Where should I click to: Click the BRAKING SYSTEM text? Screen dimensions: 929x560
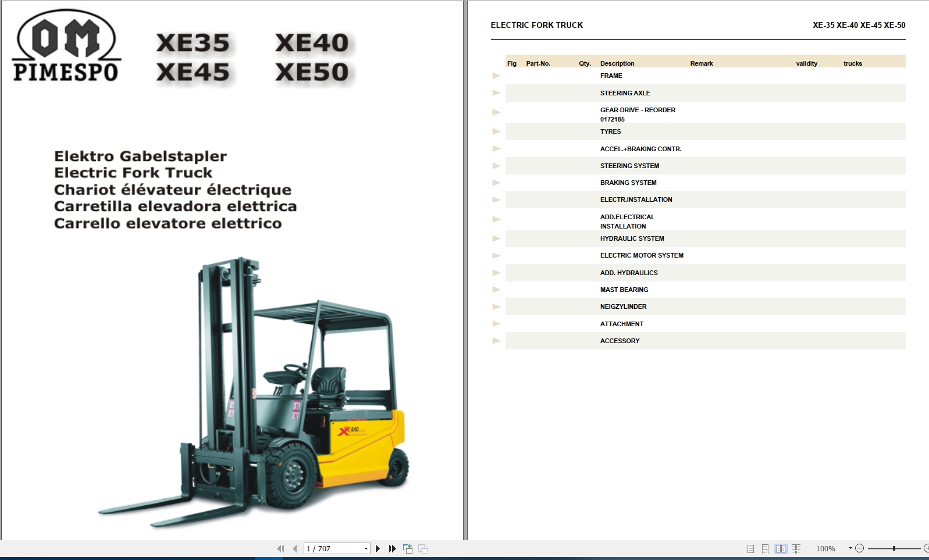coord(628,183)
